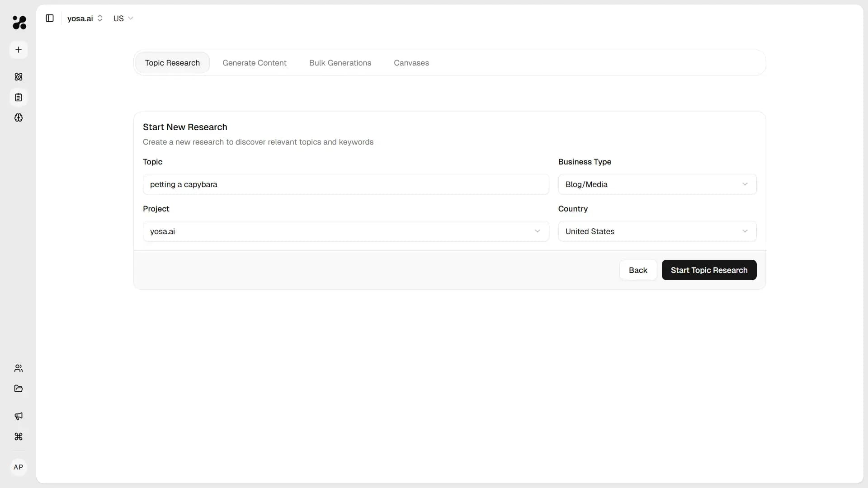This screenshot has height=488, width=868.
Task: Click the workspace logo in the top-left corner
Action: coord(19,23)
